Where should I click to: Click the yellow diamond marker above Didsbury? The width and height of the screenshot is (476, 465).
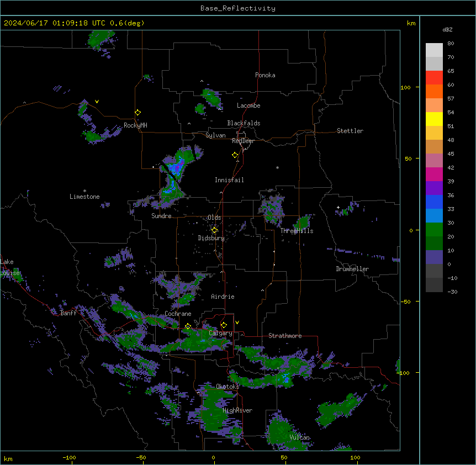(x=214, y=230)
